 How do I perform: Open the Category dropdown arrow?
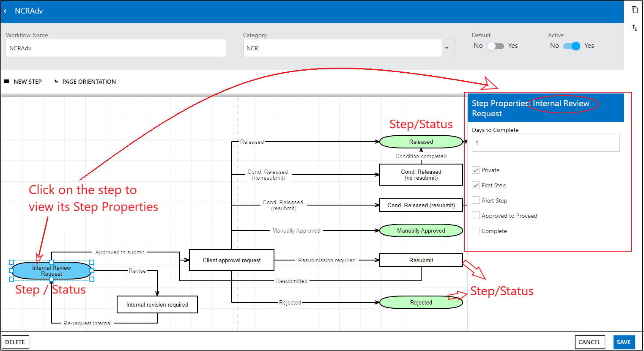tap(447, 48)
